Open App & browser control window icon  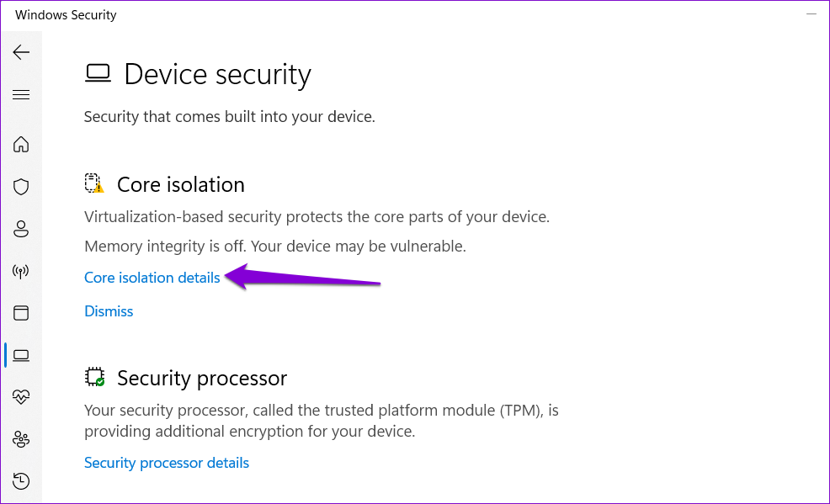point(21,313)
